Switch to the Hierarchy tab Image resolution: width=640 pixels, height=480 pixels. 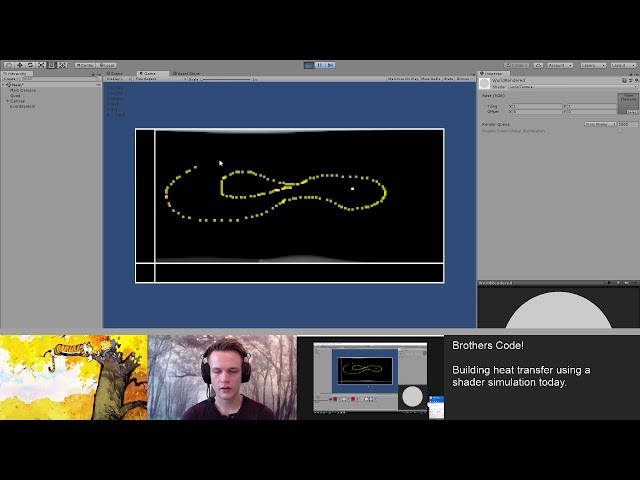18,73
